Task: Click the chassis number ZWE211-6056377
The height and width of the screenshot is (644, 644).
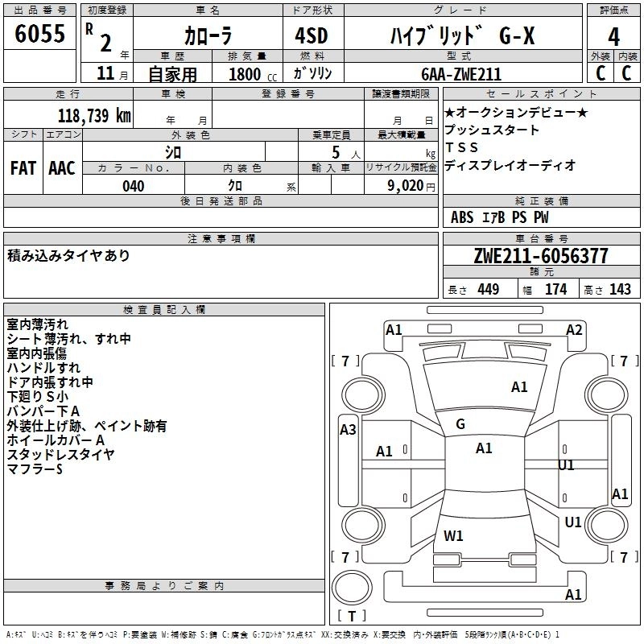Action: click(541, 256)
